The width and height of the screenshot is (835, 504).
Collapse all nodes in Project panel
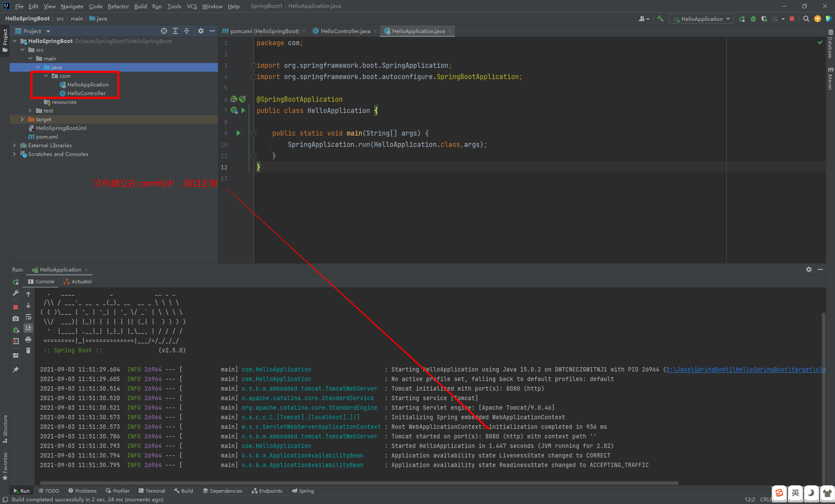click(x=187, y=31)
